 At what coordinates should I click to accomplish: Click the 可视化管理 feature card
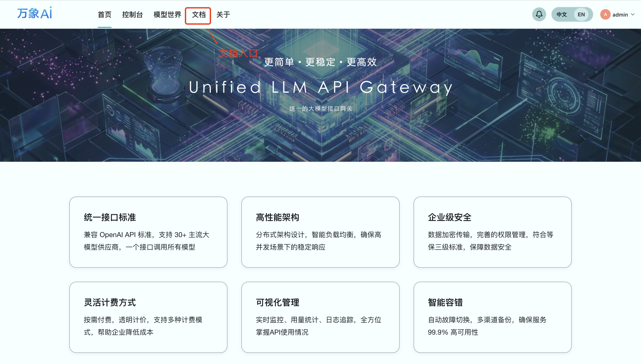coord(320,317)
